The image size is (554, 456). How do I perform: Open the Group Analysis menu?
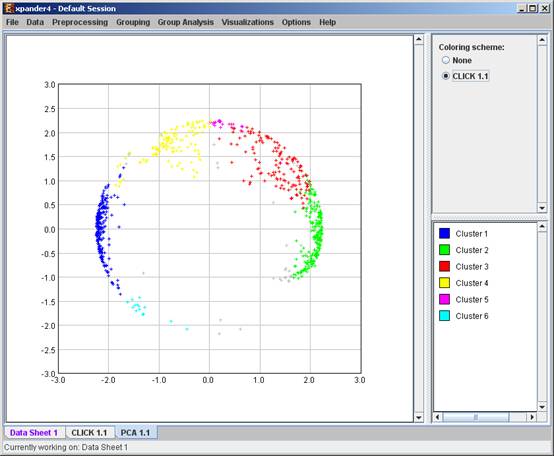[185, 22]
